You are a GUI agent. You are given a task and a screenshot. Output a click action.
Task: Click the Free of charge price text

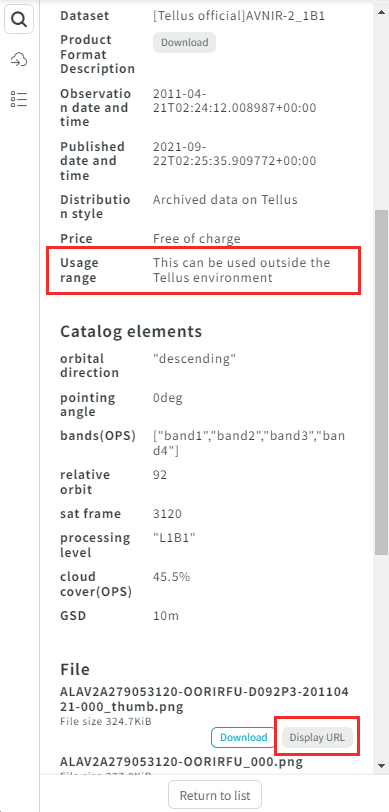[197, 239]
